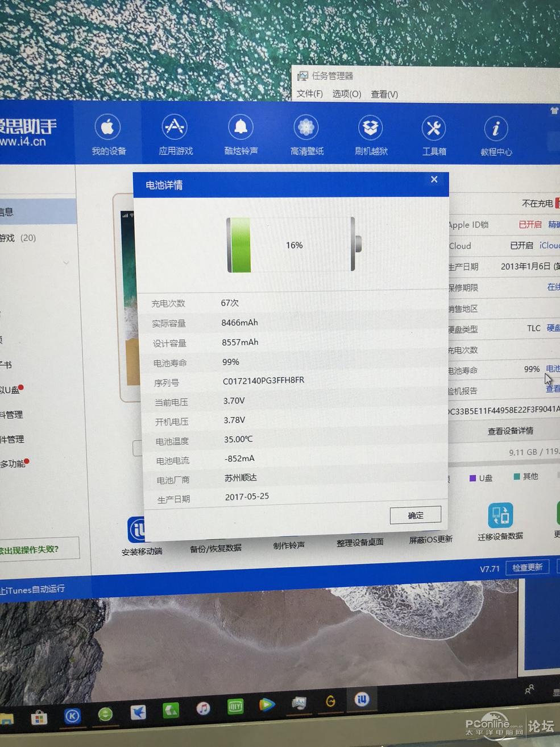Click battery temperature value 35.00℃
The width and height of the screenshot is (560, 747).
[x=238, y=439]
